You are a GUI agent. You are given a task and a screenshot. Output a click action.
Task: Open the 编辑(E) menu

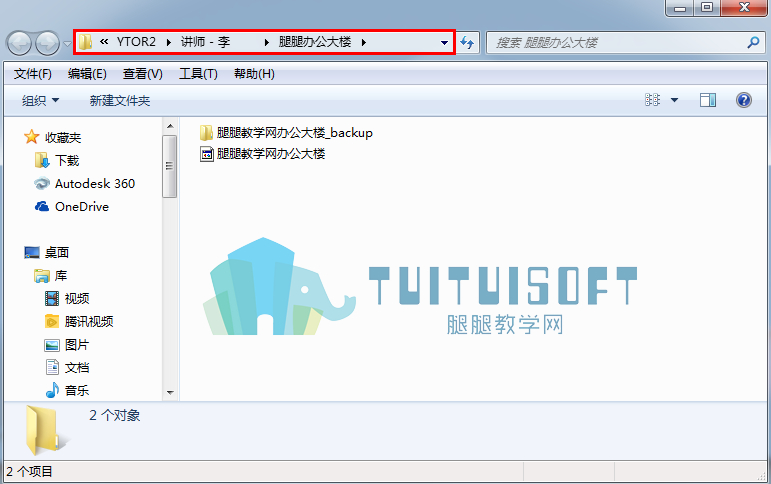coord(87,74)
